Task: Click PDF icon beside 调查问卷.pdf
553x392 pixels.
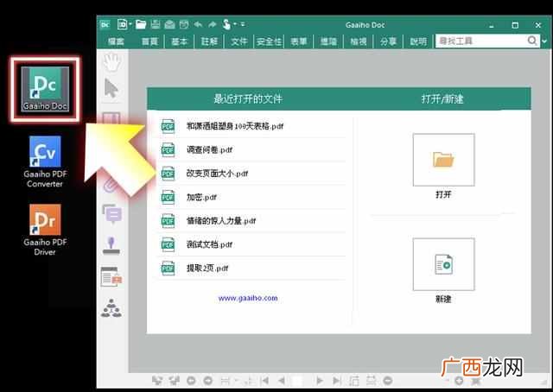Action: coord(168,150)
